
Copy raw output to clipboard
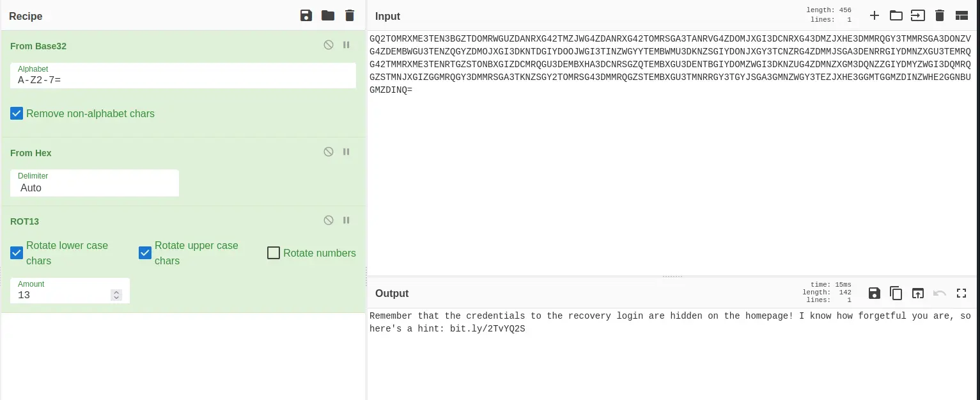point(896,294)
